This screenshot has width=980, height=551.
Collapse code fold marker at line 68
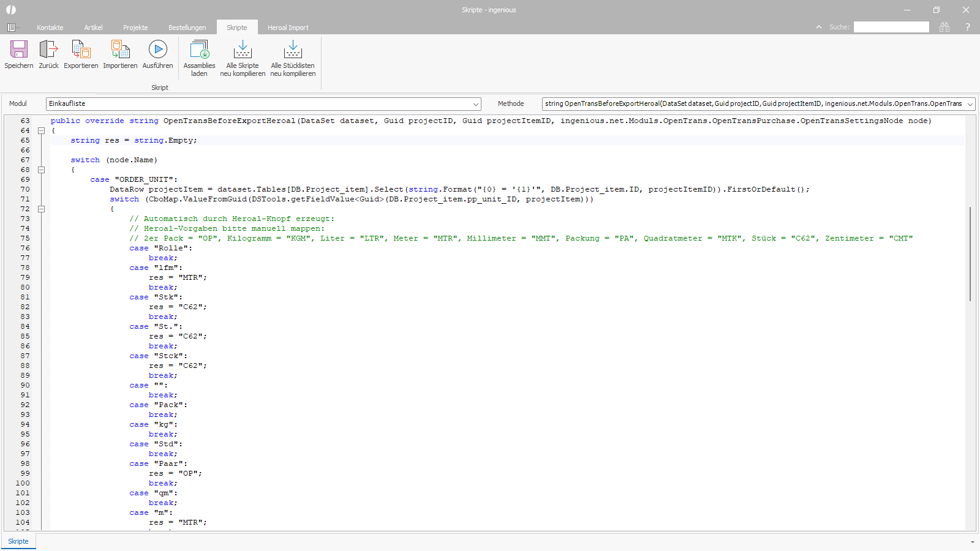point(42,170)
